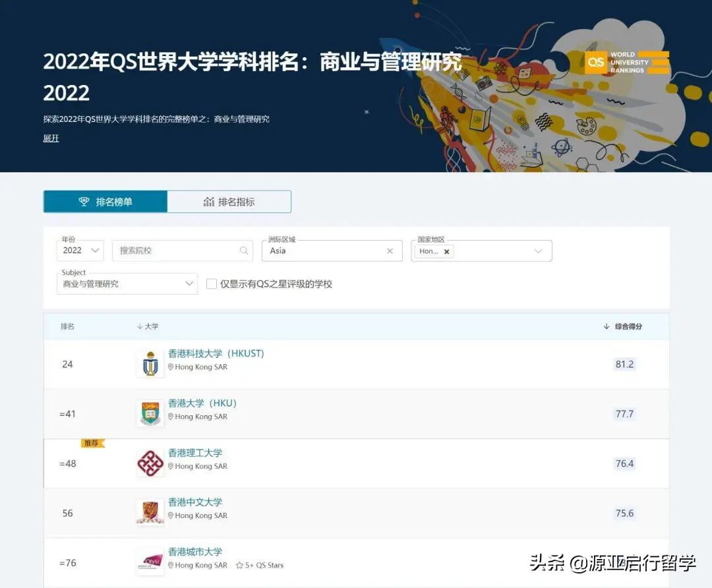Click the 香港中文大学 crest logo
Viewport: 712px width, 588px height.
click(x=150, y=513)
